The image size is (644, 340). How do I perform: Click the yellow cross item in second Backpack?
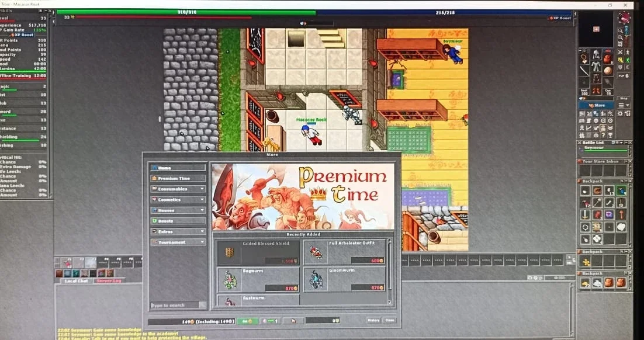(586, 262)
